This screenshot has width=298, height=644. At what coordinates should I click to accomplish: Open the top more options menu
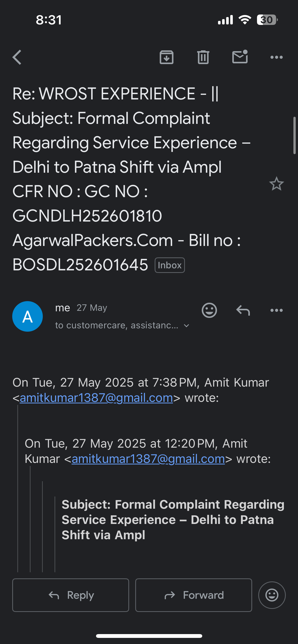(x=277, y=57)
